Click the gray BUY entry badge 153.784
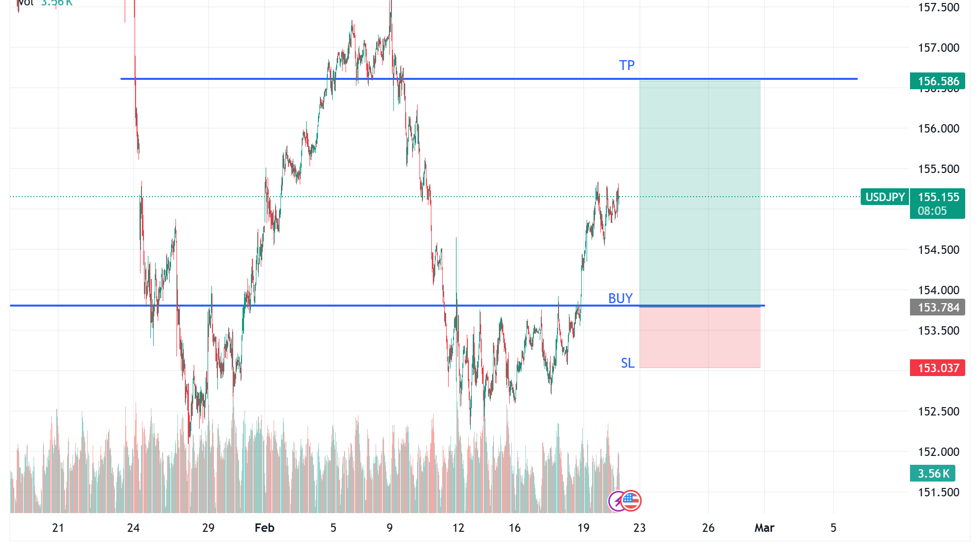Image resolution: width=980 pixels, height=553 pixels. [938, 307]
